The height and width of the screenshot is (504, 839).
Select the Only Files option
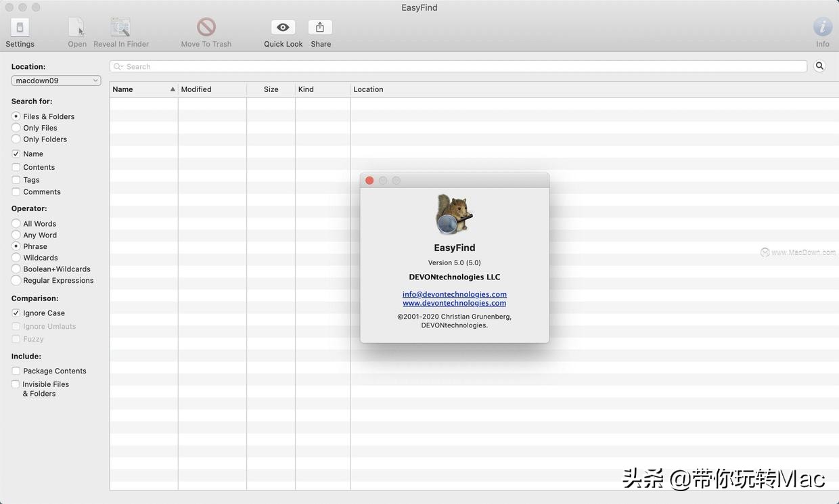click(16, 128)
